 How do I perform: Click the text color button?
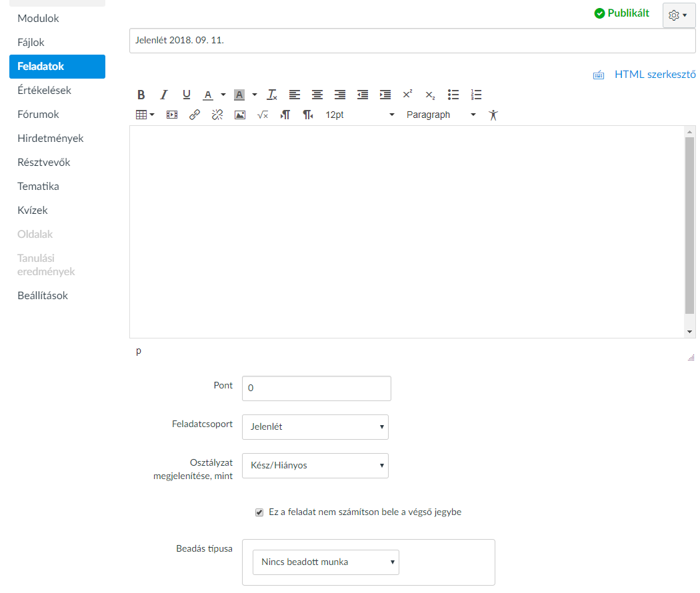coord(207,95)
